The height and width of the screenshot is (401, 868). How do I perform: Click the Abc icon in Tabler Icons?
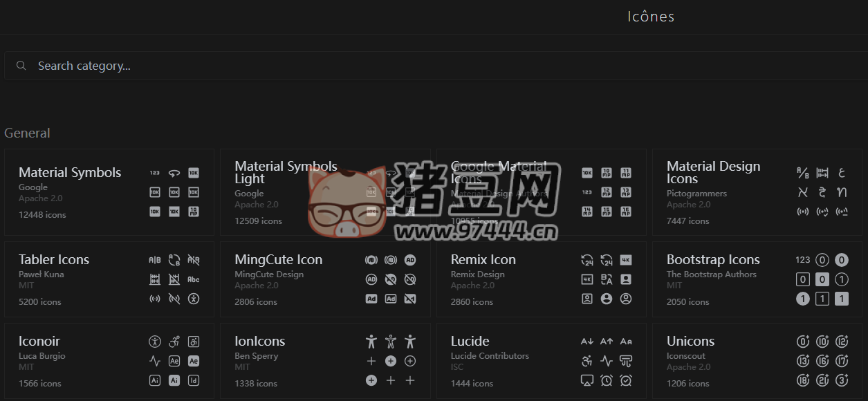point(194,279)
